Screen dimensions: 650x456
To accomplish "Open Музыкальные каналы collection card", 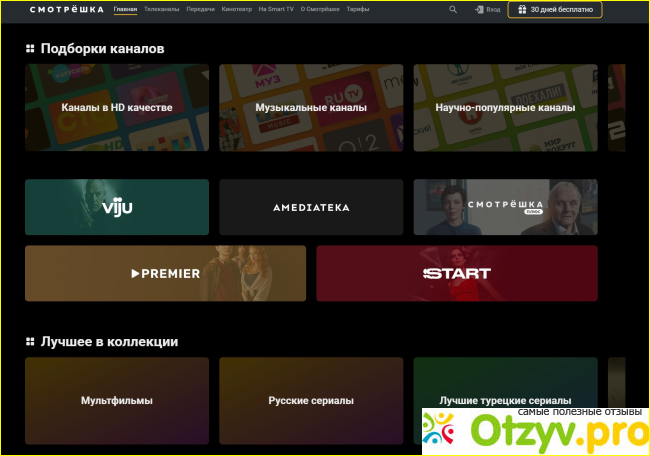I will click(x=311, y=107).
